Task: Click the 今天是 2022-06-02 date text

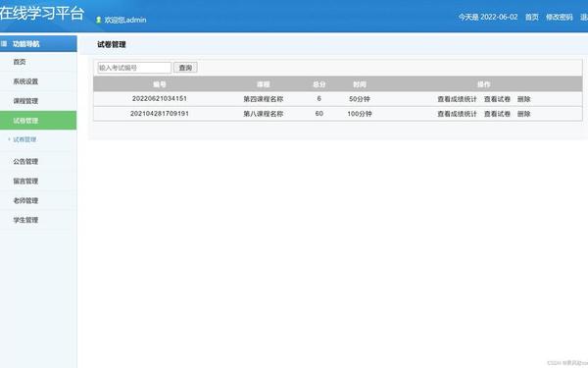Action: [x=488, y=18]
